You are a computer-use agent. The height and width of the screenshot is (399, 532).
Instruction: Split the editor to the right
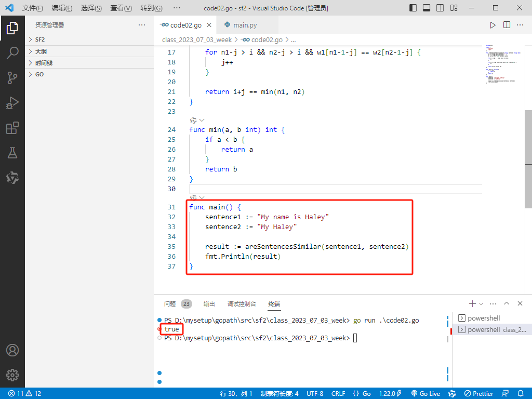tap(507, 25)
